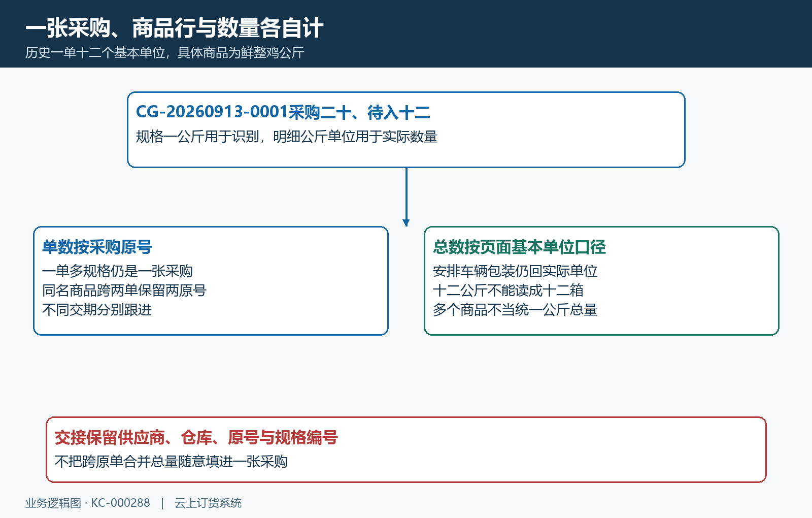Click line 不同交期分别跟进
This screenshot has height=518, width=812.
pos(97,310)
